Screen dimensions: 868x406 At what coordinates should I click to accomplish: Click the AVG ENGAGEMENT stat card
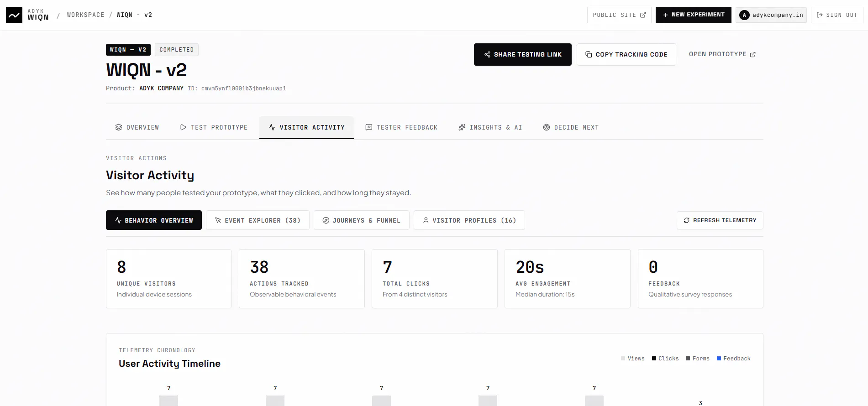568,279
